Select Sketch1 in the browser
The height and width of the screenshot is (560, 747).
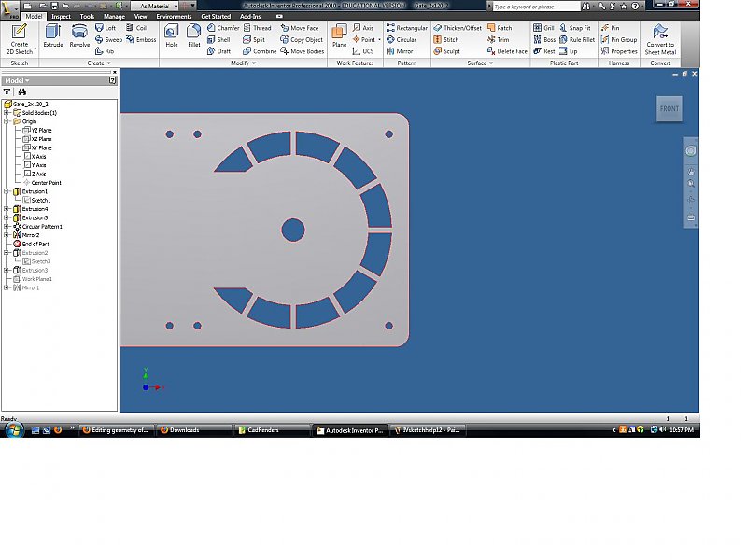point(36,201)
